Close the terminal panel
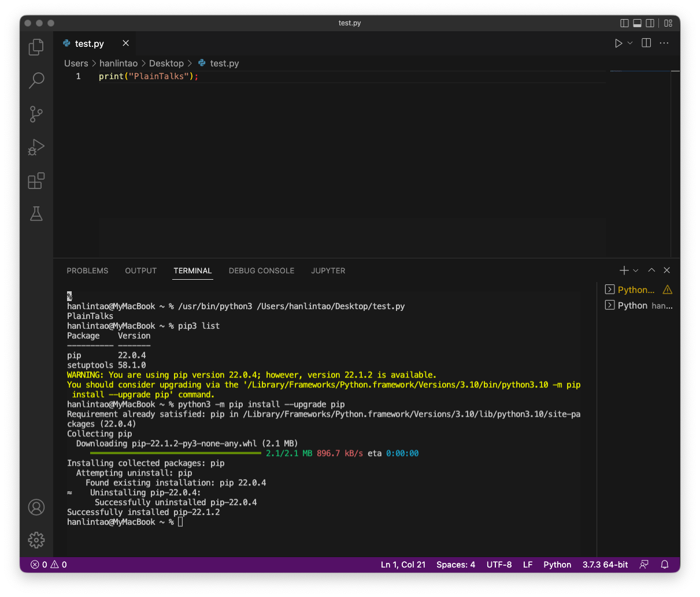This screenshot has width=700, height=597. [667, 270]
